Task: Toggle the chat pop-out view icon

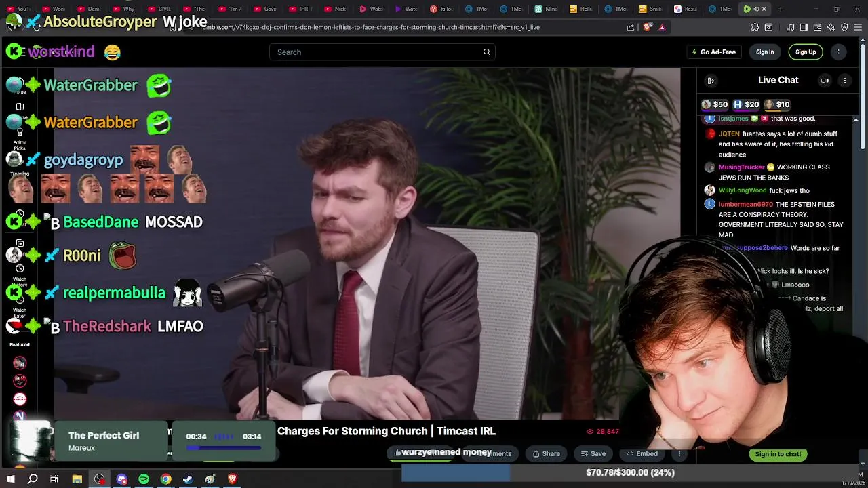Action: (825, 81)
